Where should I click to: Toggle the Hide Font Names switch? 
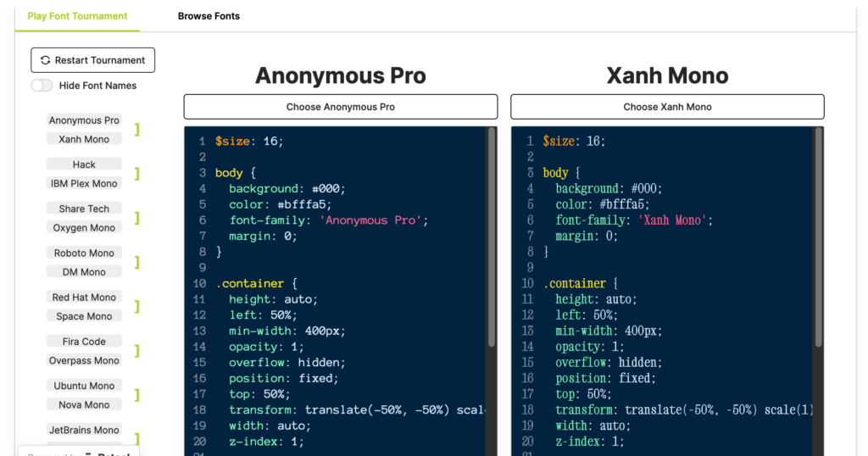42,86
